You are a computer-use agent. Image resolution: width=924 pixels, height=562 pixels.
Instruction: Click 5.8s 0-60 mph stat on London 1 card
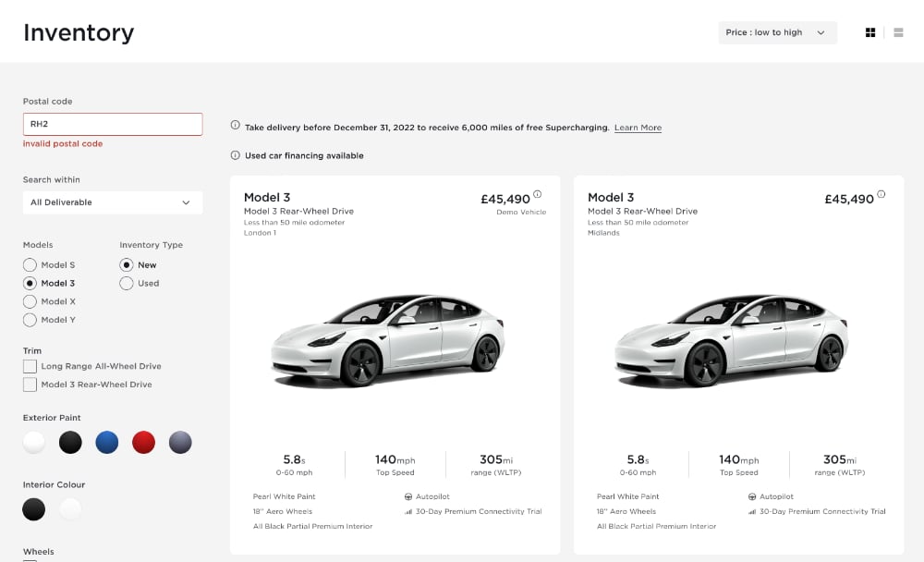pyautogui.click(x=294, y=465)
